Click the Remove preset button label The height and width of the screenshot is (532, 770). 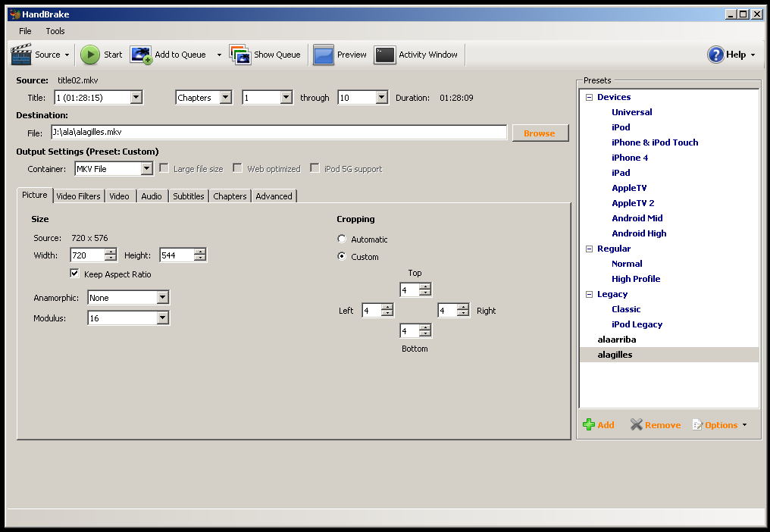[x=662, y=425]
